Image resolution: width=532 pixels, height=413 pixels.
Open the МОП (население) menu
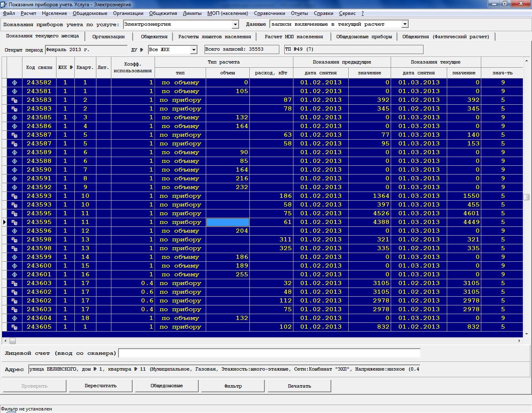228,13
